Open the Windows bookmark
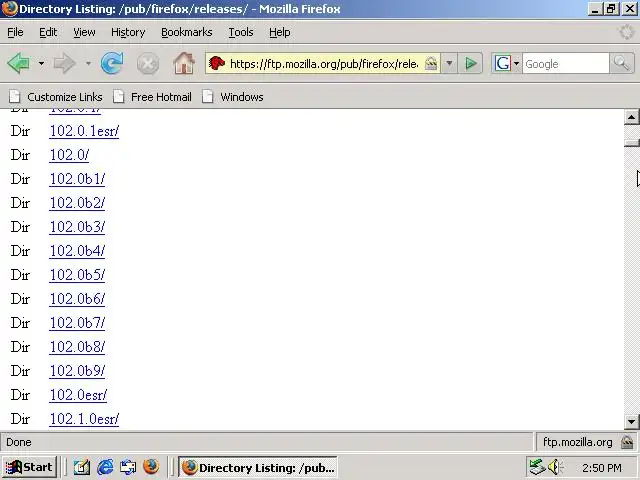640x480 pixels. coord(233,97)
